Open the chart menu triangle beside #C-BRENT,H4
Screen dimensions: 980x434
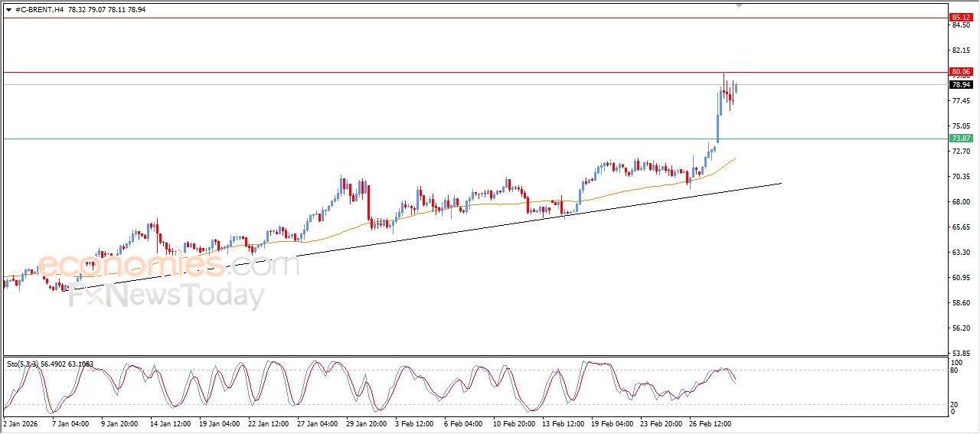[8, 9]
